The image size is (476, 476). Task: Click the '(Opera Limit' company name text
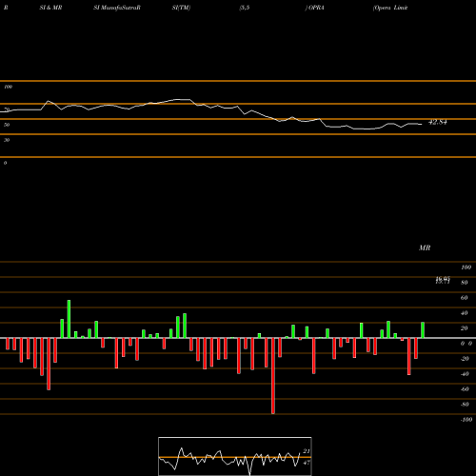coord(390,8)
